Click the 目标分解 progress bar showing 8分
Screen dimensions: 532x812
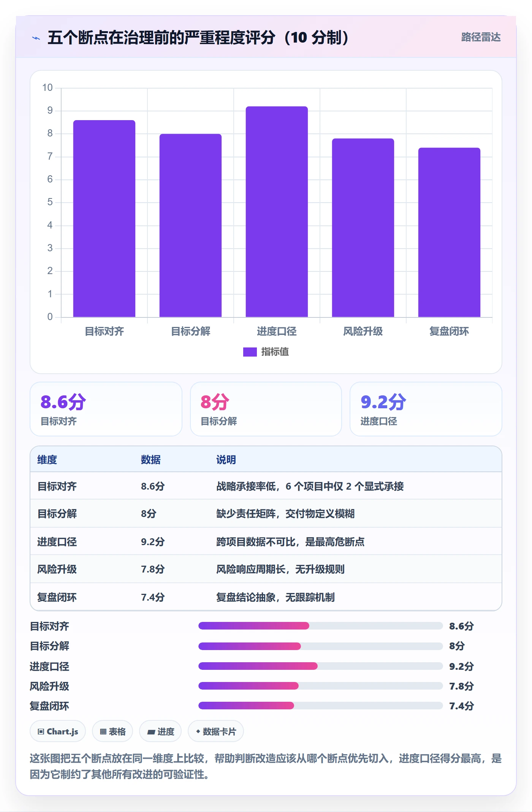[320, 646]
